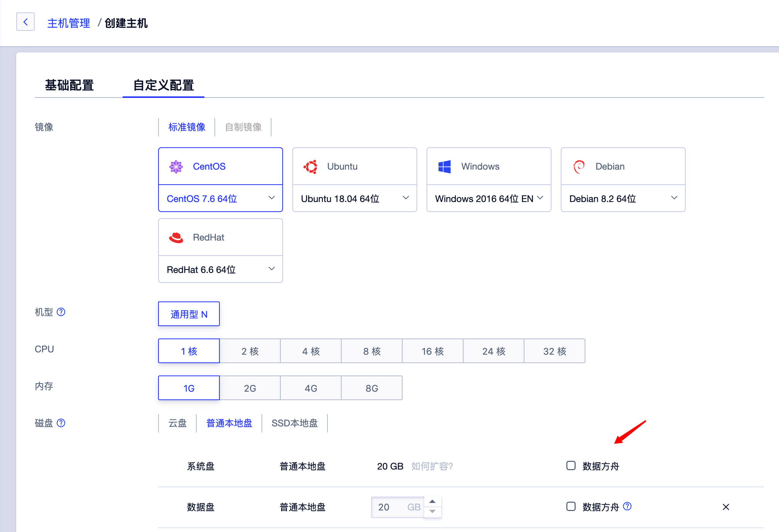Image resolution: width=779 pixels, height=532 pixels.
Task: Select 4 核 CPU option
Action: (x=311, y=351)
